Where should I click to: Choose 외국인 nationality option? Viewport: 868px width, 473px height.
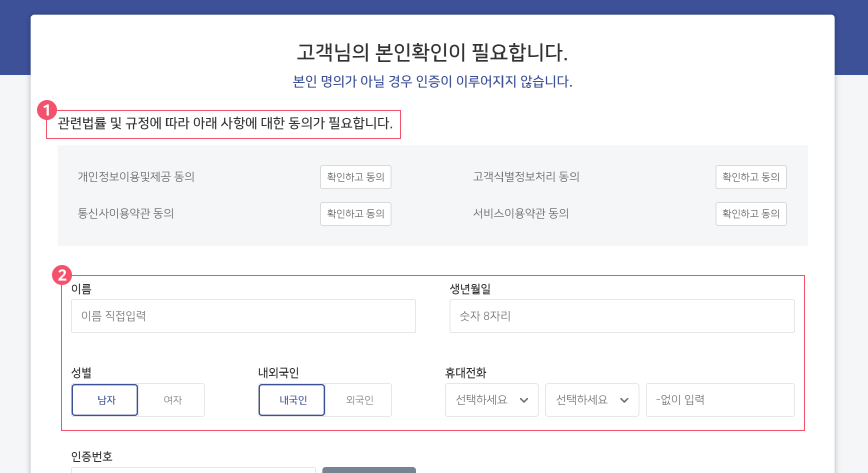[359, 400]
